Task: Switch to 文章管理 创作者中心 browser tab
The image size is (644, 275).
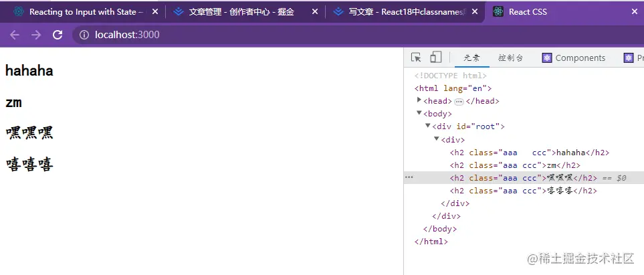Action: (246, 12)
